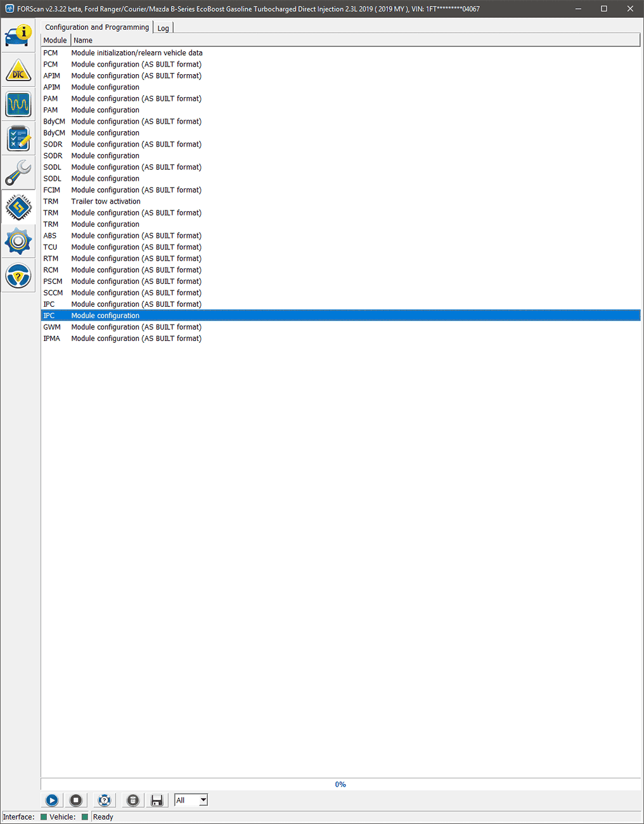Select TRM Module configuration (AS BUILT format)
The image size is (644, 824).
(341, 213)
